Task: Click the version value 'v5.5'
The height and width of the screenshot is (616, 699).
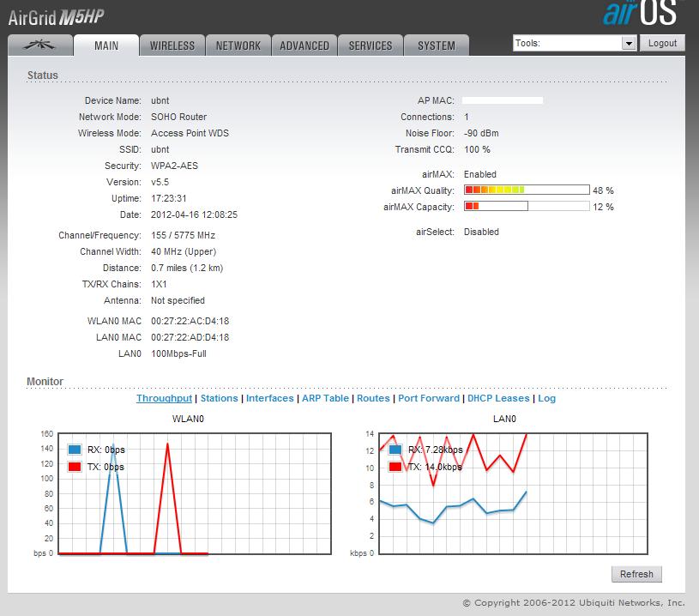Action: pos(160,182)
